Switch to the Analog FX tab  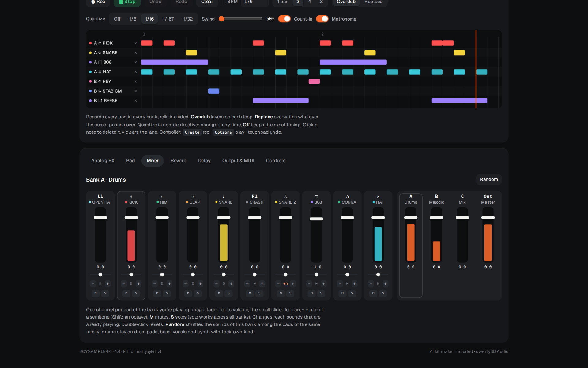[103, 161]
